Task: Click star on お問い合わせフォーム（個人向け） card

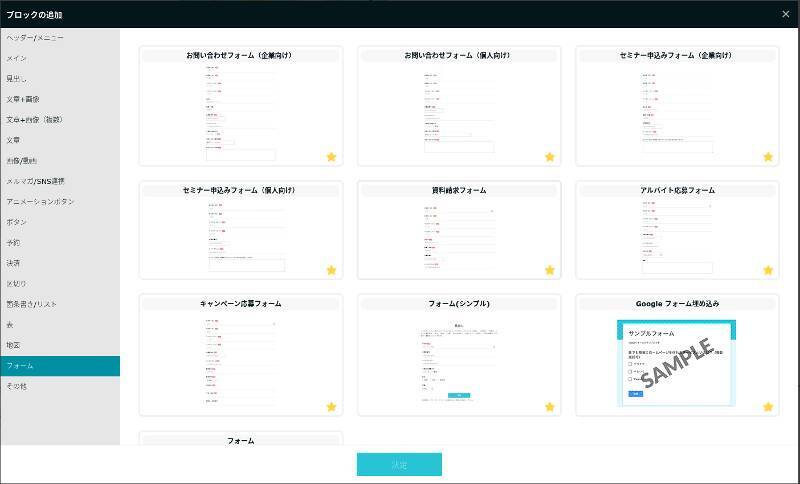Action: 549,156
